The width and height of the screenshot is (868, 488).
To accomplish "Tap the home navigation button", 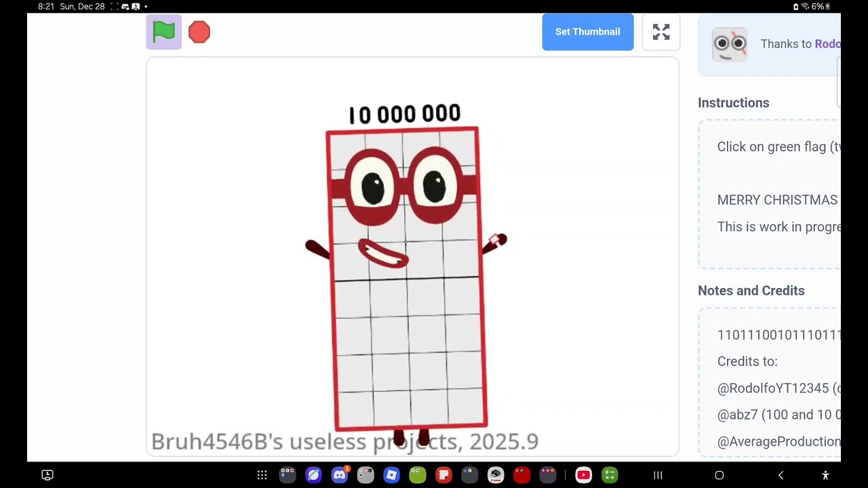I will (x=719, y=475).
